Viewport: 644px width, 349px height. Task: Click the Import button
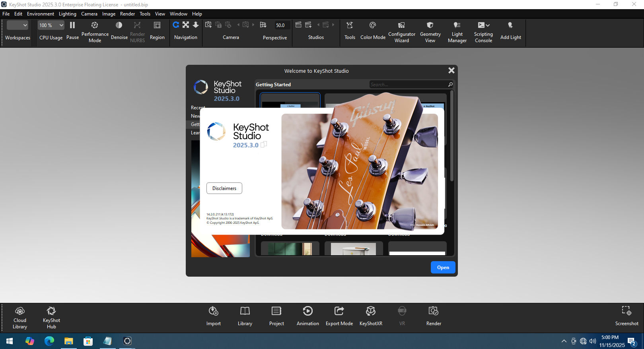pos(214,316)
